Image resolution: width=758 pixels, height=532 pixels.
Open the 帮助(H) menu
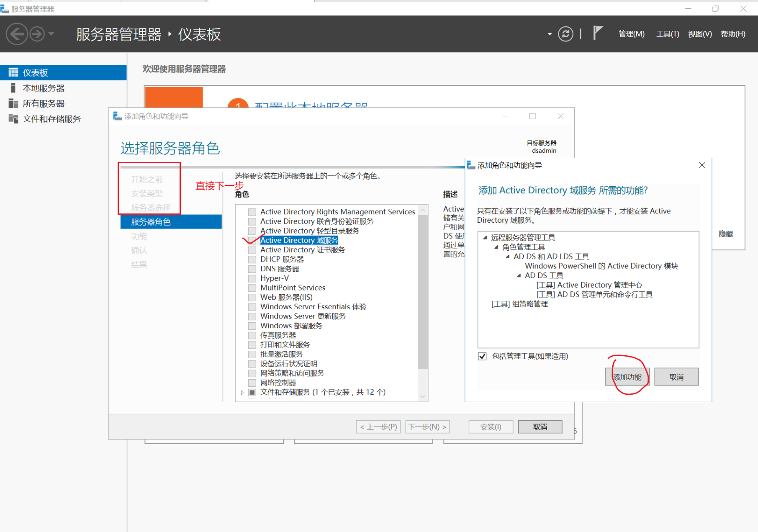click(733, 34)
